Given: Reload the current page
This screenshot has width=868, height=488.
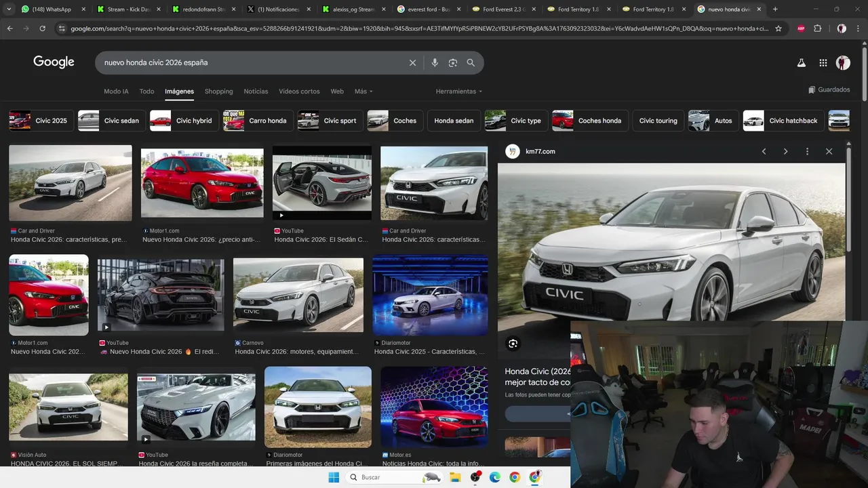Looking at the screenshot, I should coord(42,28).
